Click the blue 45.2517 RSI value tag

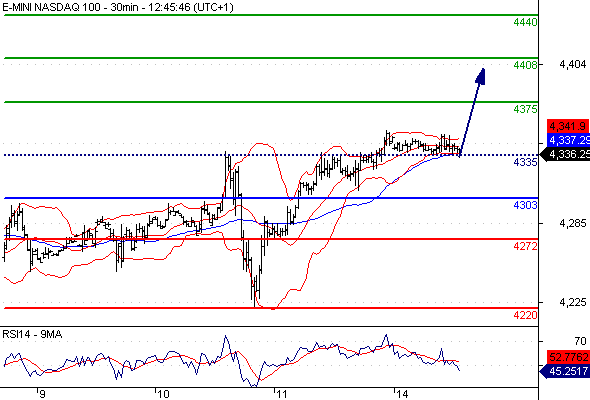[x=565, y=371]
